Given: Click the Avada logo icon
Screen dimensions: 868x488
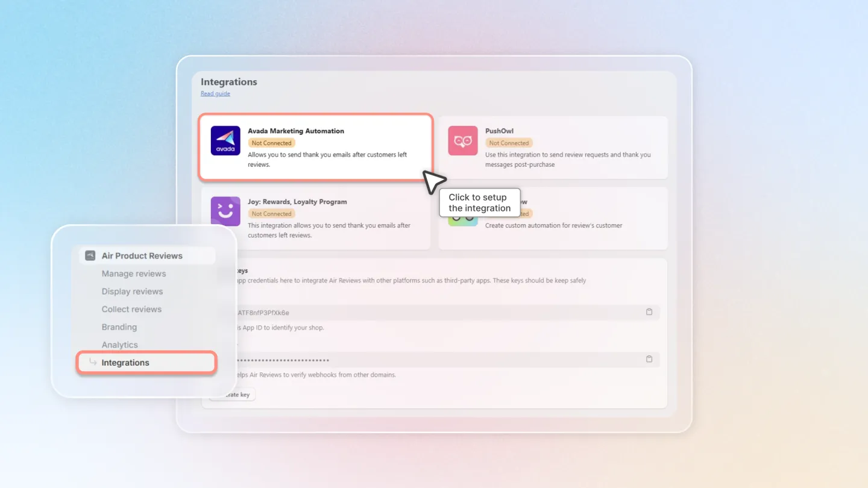Looking at the screenshot, I should click(225, 140).
